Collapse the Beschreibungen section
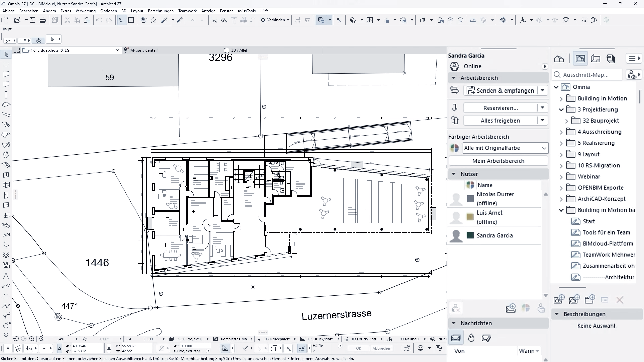Screen dimensions: 644x362 point(557,314)
